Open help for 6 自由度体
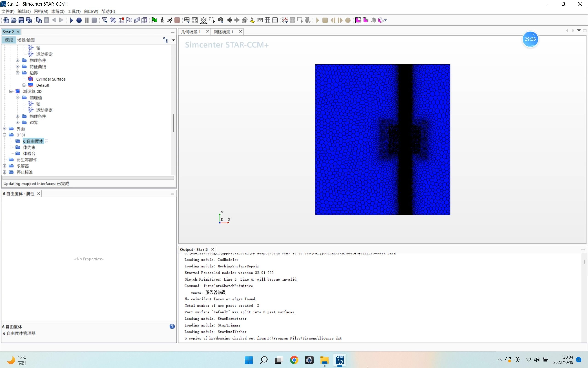This screenshot has width=588, height=368. click(x=172, y=326)
